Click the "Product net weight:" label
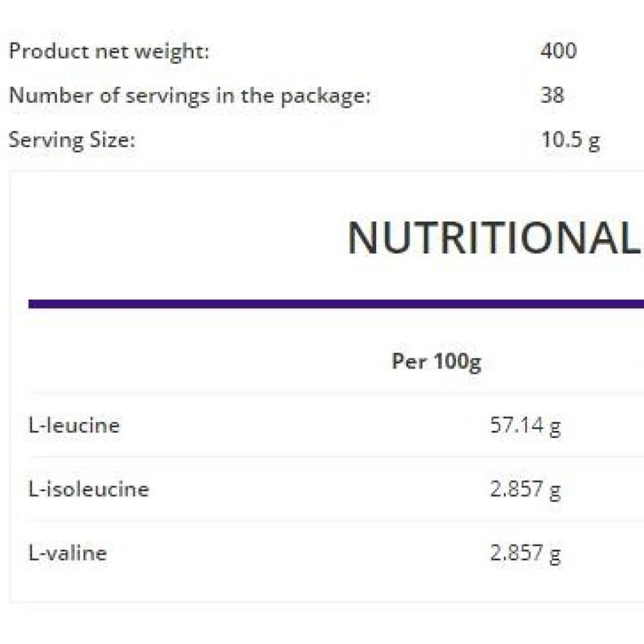The image size is (644, 644). pos(109,52)
